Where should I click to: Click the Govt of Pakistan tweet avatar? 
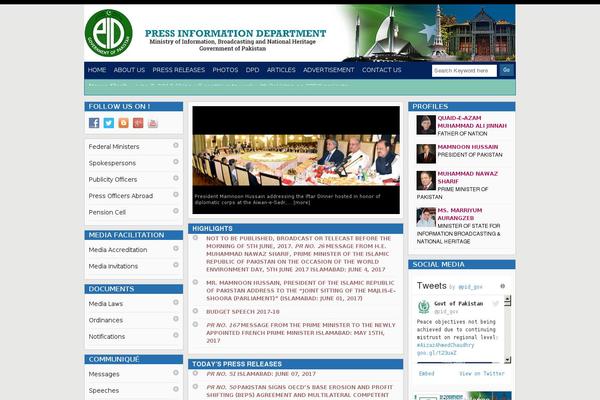(424, 305)
